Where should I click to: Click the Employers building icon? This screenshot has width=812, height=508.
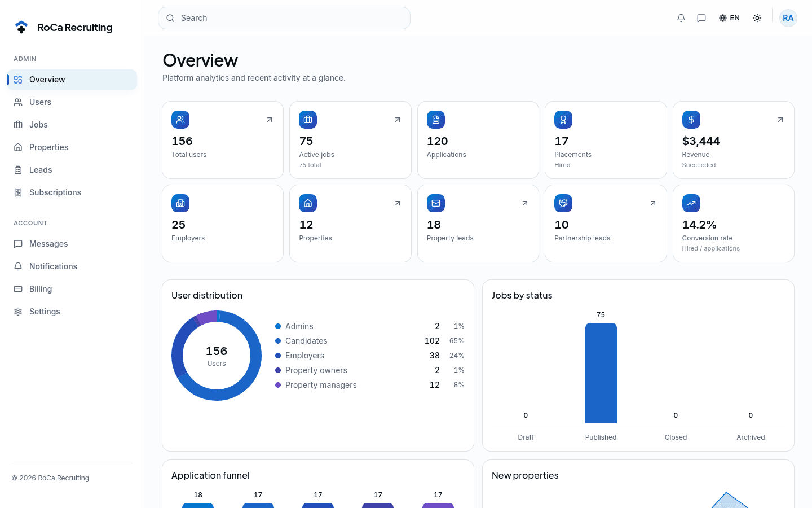[180, 203]
